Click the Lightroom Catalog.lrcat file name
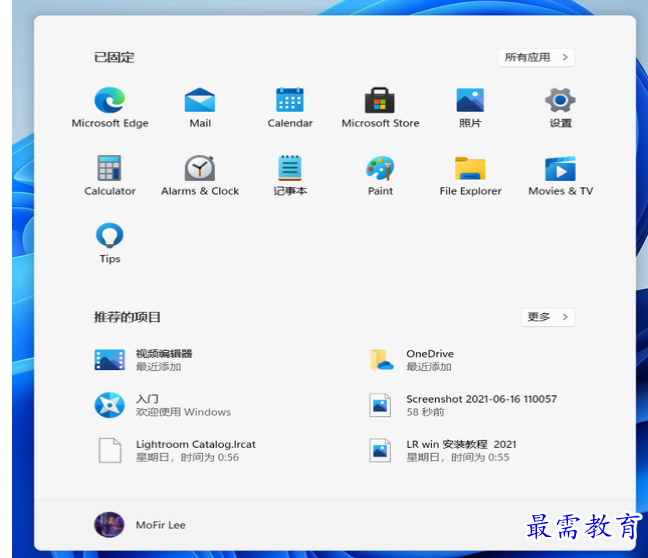Screen dimensions: 648x558 coord(195,444)
